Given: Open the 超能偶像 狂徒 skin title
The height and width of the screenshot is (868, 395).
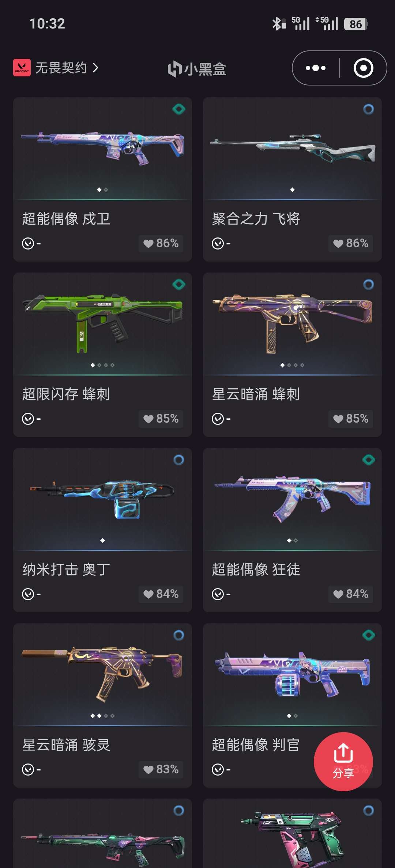Looking at the screenshot, I should [256, 570].
